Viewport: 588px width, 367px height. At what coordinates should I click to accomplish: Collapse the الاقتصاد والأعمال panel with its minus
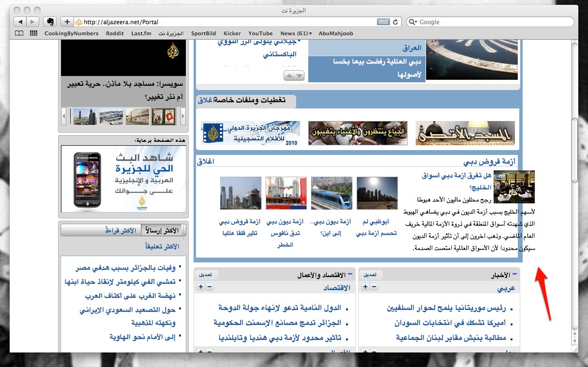350,274
